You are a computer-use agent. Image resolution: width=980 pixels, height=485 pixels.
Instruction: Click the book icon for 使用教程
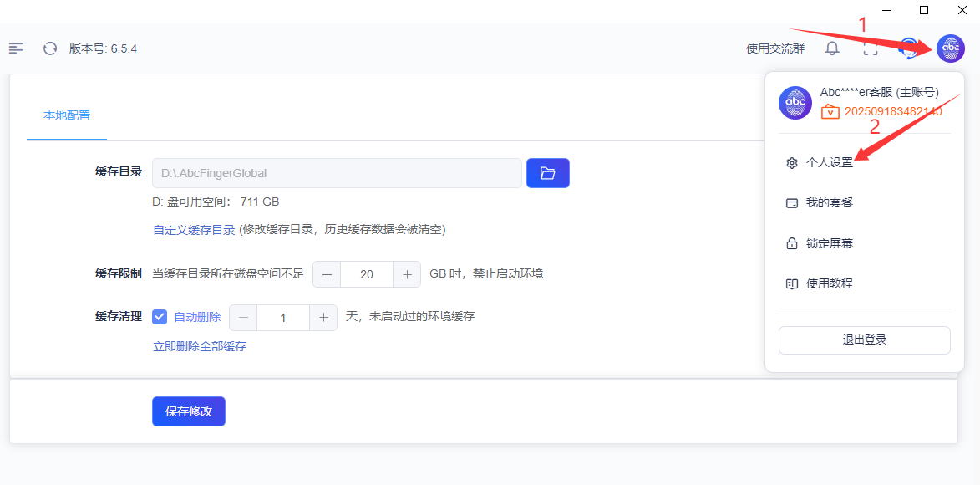pyautogui.click(x=792, y=283)
